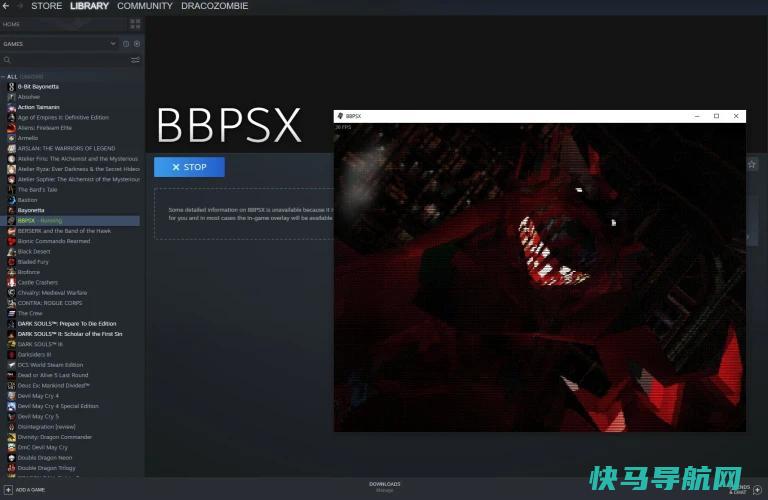The width and height of the screenshot is (768, 500).
Task: Select Age of Empires II game icon
Action: tap(11, 118)
